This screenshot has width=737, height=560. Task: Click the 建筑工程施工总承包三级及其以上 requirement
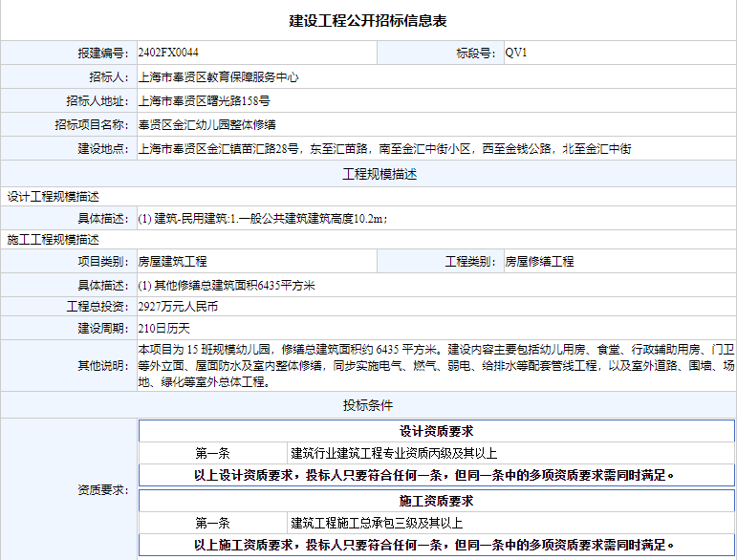coord(377,523)
